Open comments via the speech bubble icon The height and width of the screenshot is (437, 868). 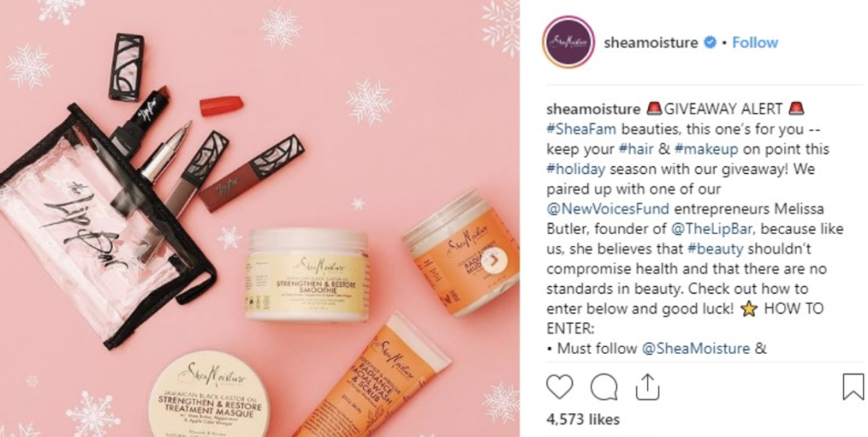[604, 387]
